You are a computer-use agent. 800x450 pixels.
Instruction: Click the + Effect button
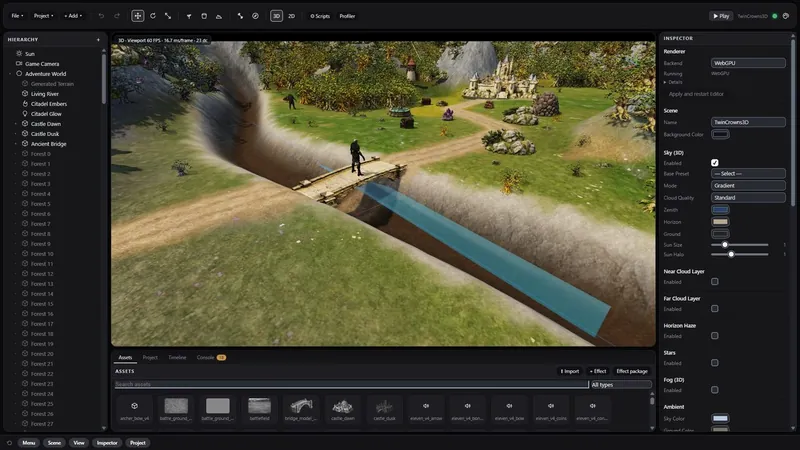598,371
